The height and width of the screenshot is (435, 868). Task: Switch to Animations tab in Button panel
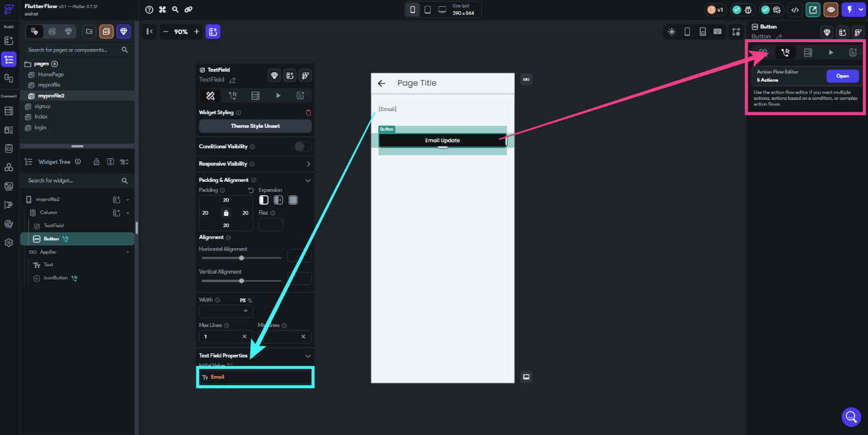click(x=831, y=53)
